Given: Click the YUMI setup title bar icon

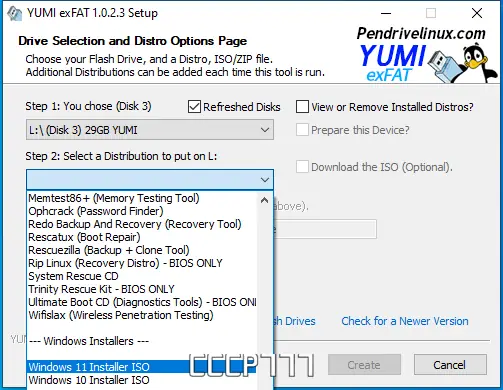Looking at the screenshot, I should pyautogui.click(x=14, y=13).
